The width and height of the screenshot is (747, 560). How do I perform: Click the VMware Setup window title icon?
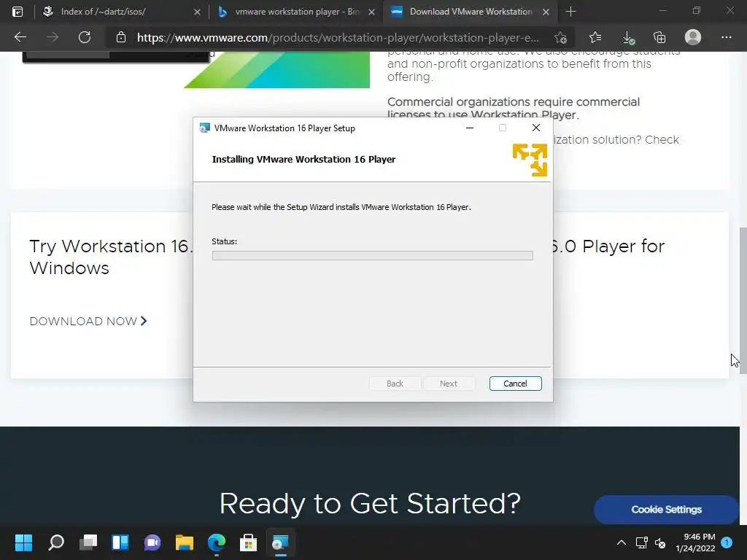tap(204, 128)
